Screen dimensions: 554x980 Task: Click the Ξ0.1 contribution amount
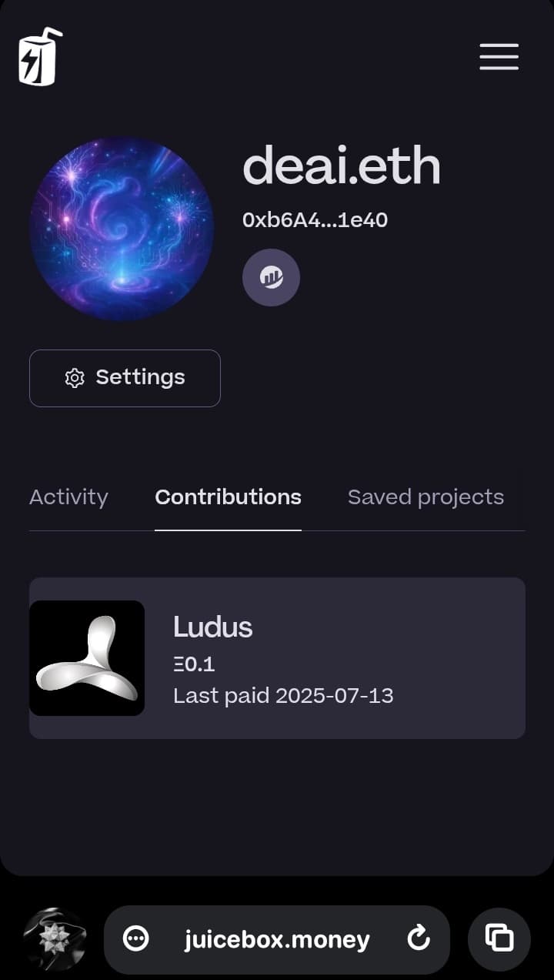tap(194, 664)
